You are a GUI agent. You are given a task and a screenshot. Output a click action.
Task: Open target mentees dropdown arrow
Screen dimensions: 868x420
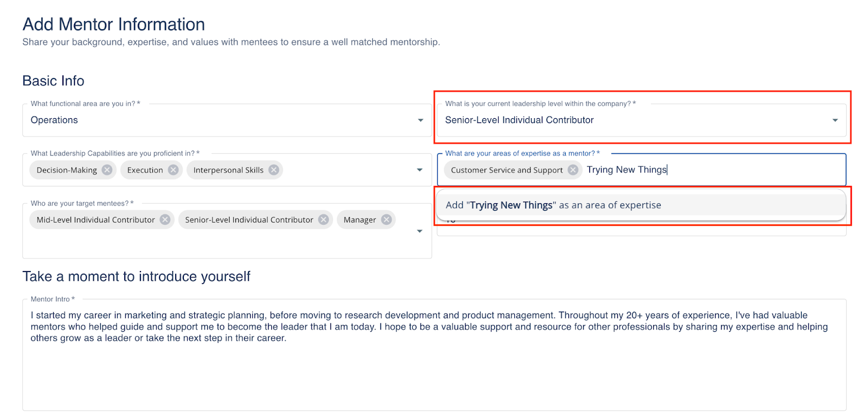(419, 231)
